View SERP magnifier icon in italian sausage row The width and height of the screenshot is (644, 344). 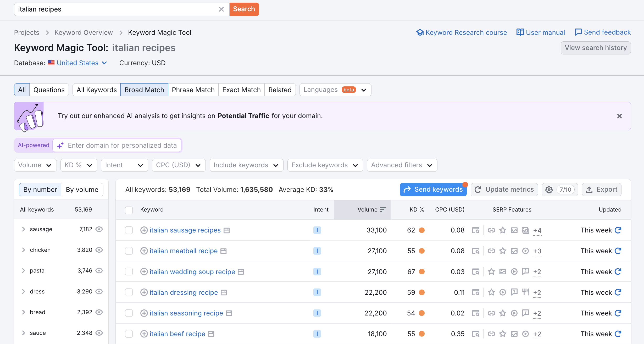(x=476, y=230)
